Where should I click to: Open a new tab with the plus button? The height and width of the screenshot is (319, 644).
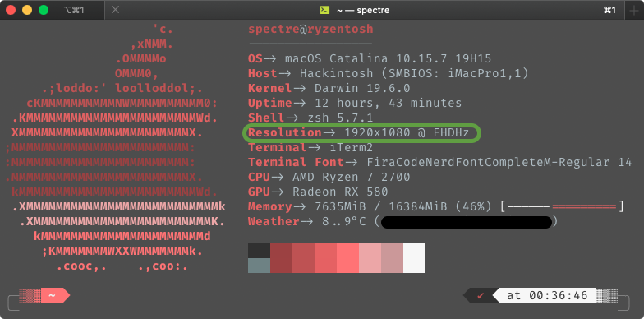point(634,10)
